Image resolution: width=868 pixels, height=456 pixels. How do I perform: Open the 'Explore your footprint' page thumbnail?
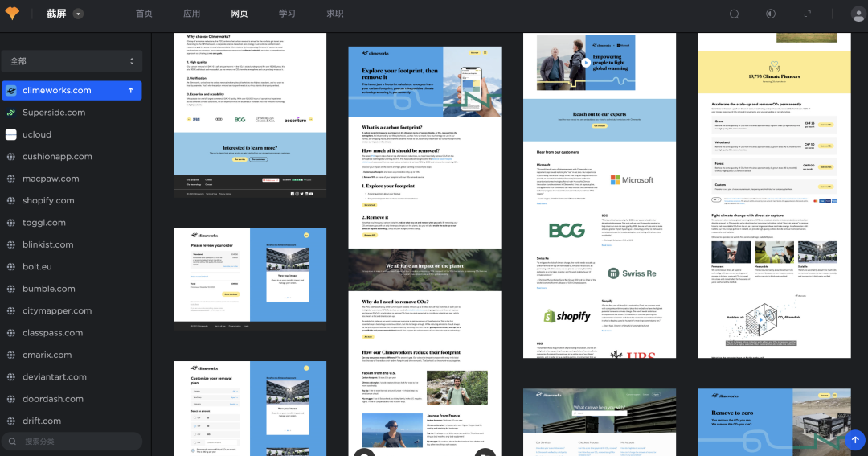tap(424, 251)
